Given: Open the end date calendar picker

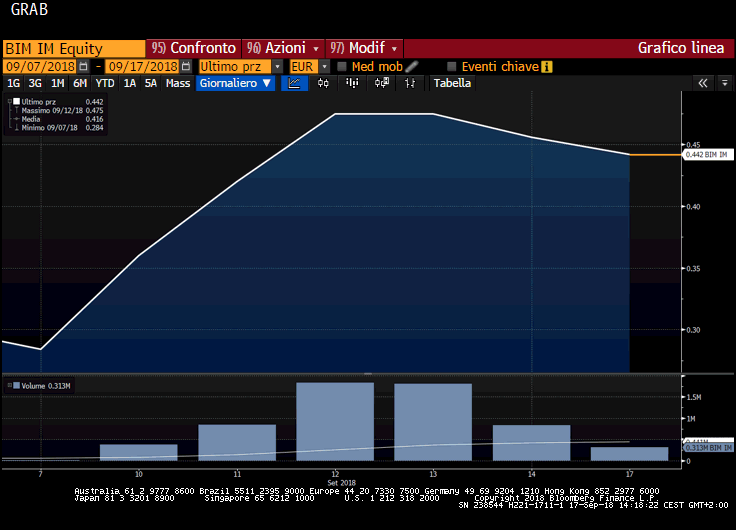Looking at the screenshot, I should pyautogui.click(x=186, y=66).
